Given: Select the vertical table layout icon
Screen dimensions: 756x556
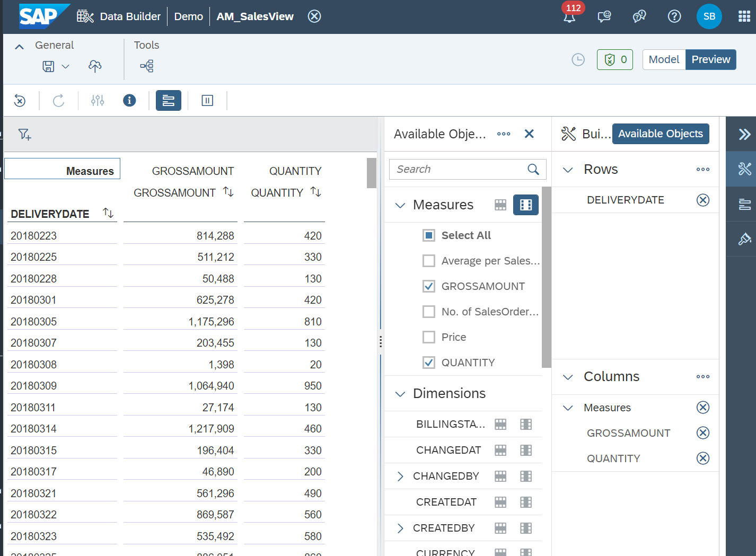Looking at the screenshot, I should (207, 100).
